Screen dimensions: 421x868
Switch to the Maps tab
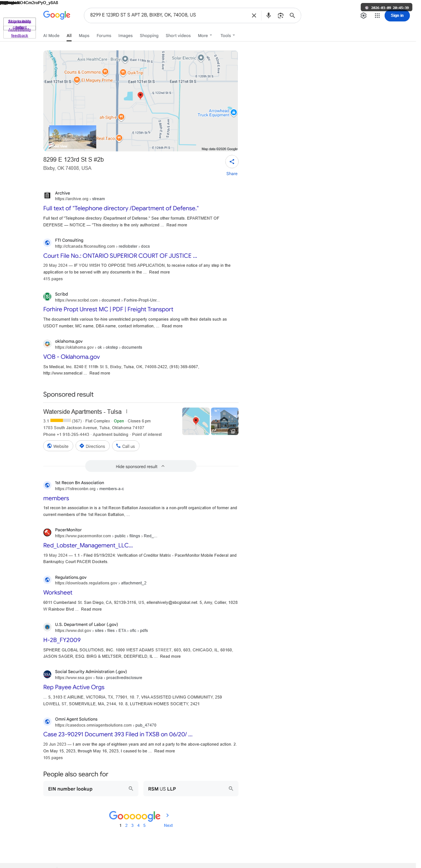click(84, 36)
